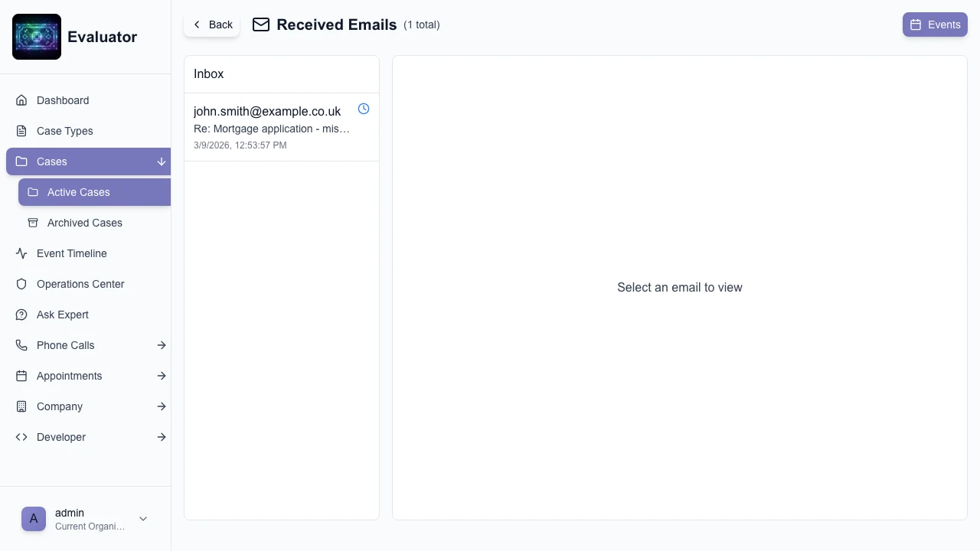Open Ask Expert via its question icon
The image size is (980, 551).
(21, 315)
